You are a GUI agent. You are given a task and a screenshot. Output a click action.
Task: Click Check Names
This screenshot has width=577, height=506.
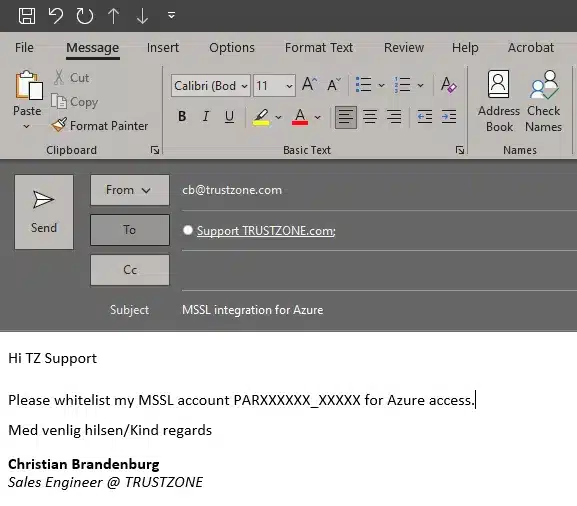click(x=544, y=101)
